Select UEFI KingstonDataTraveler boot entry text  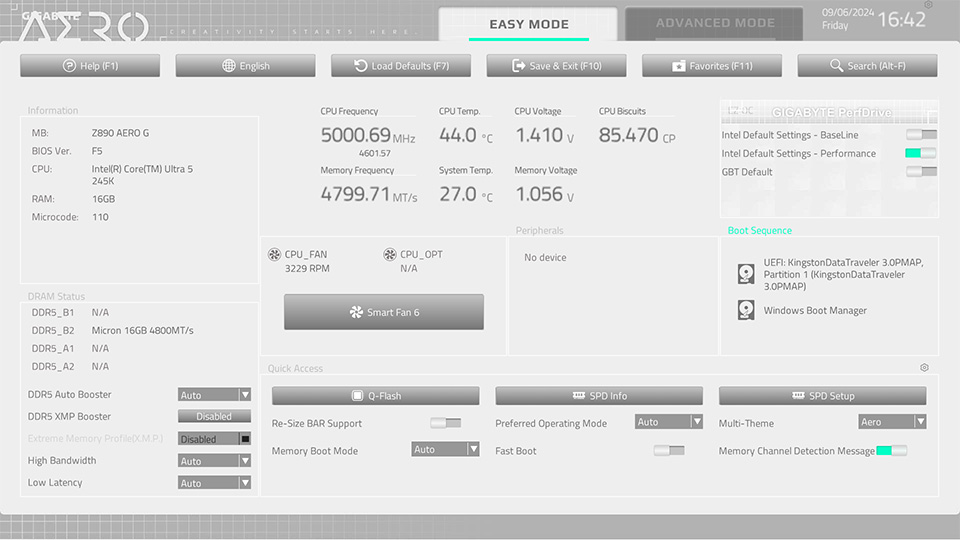pos(843,274)
